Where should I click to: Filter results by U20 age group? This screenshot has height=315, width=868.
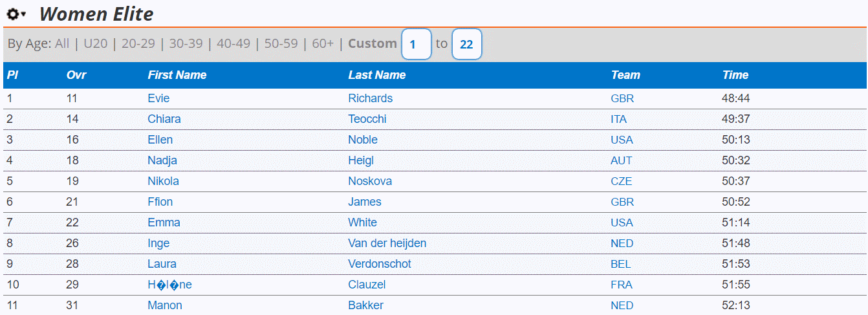point(96,43)
